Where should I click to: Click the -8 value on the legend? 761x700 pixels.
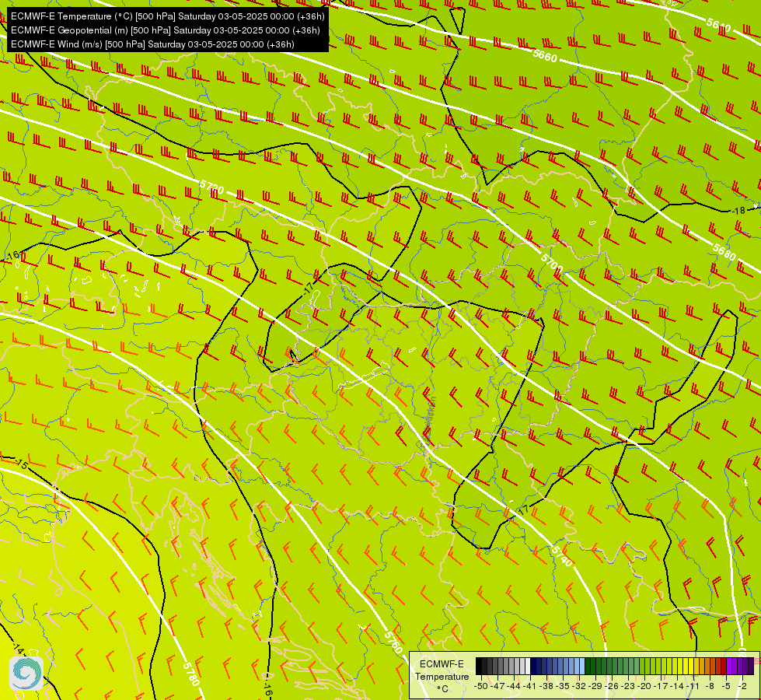click(710, 686)
